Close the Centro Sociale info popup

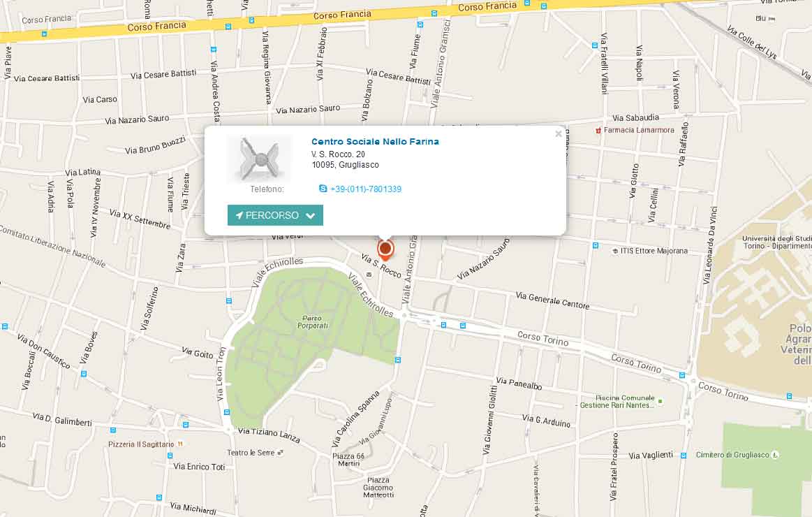pyautogui.click(x=559, y=133)
